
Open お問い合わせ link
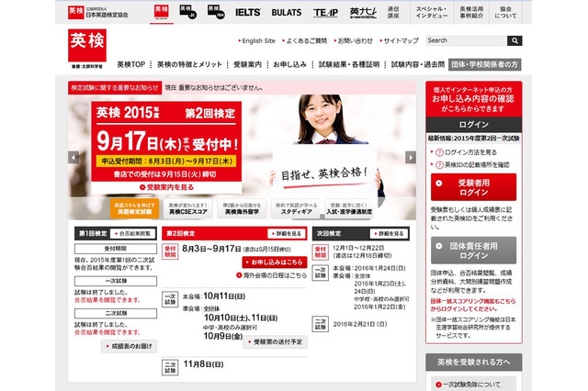point(356,40)
